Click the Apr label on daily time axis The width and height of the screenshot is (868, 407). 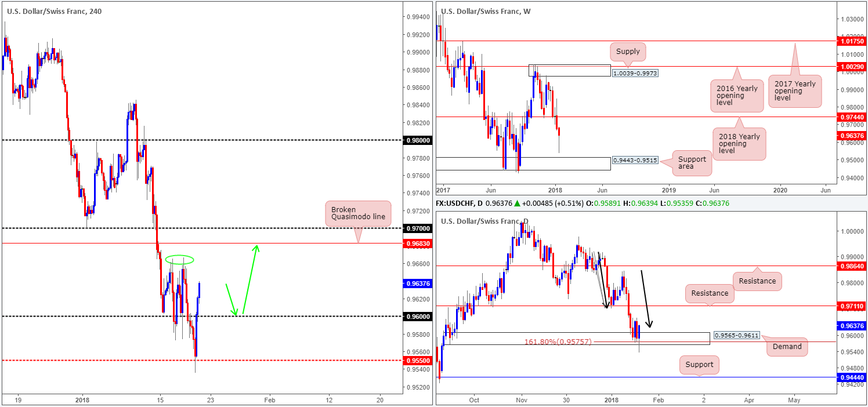click(749, 400)
